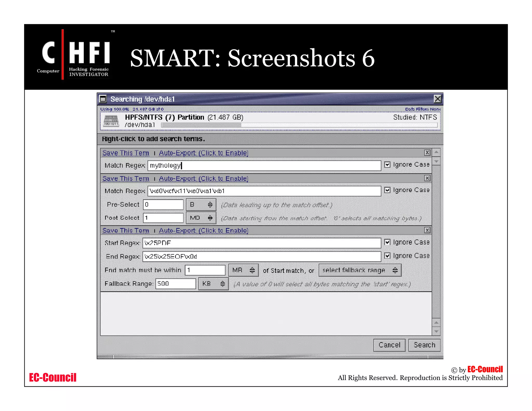
Task: Click the Auto-Export link in the hex regex term
Action: click(203, 179)
